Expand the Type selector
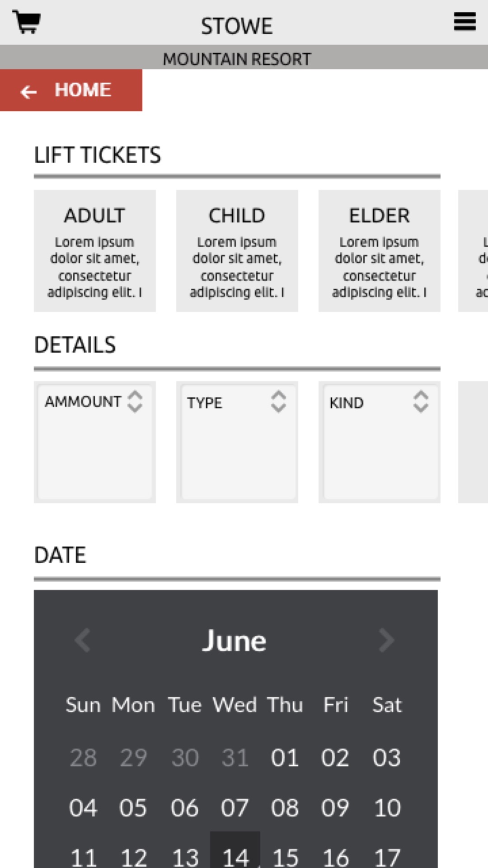 (x=237, y=402)
